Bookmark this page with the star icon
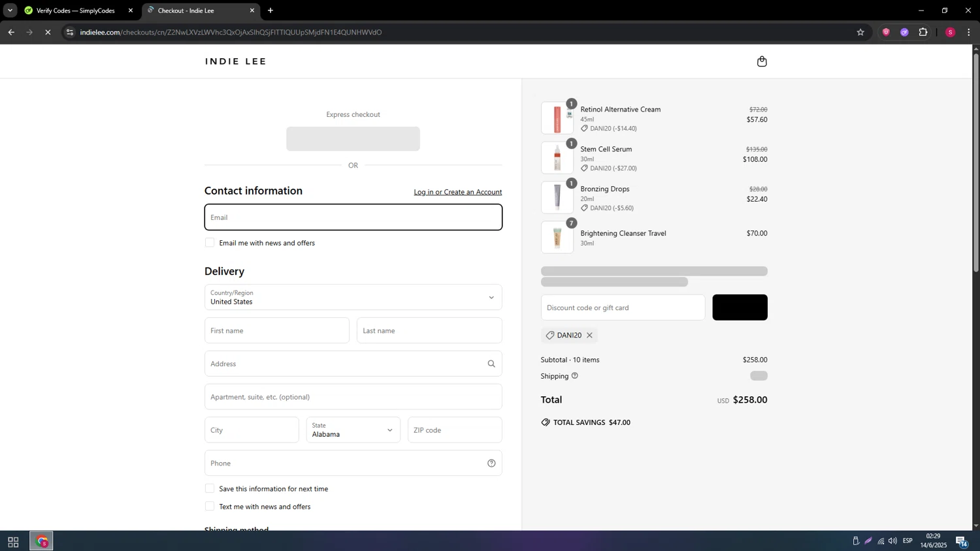This screenshot has width=980, height=551. (x=860, y=32)
